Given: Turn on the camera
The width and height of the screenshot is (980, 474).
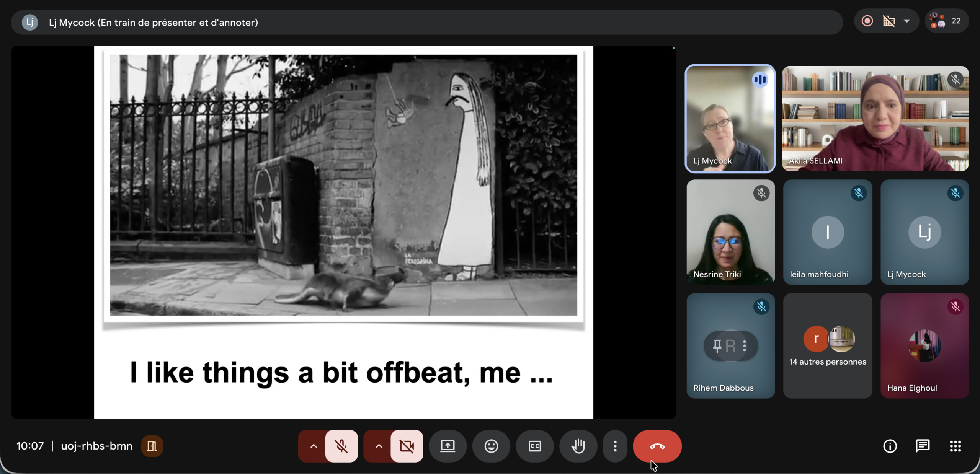Looking at the screenshot, I should click(407, 446).
